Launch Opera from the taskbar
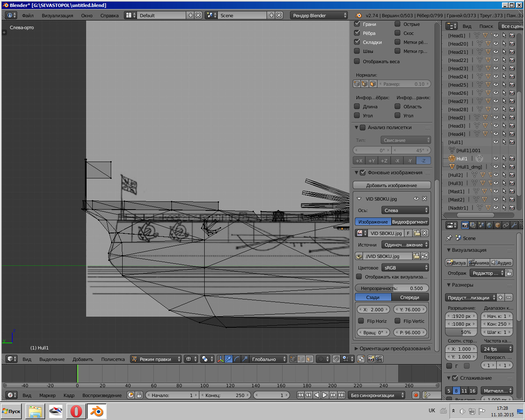The width and height of the screenshot is (525, 420). click(x=76, y=411)
